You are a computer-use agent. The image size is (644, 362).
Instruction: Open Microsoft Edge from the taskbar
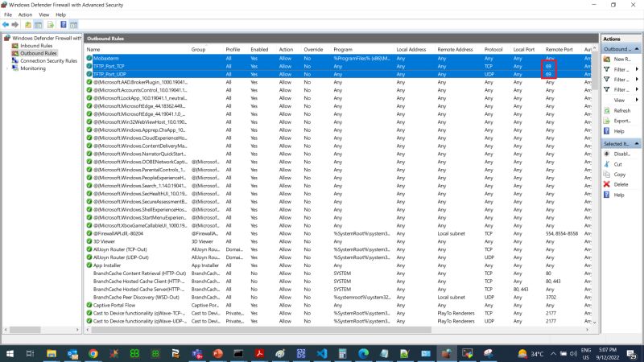pos(364,353)
